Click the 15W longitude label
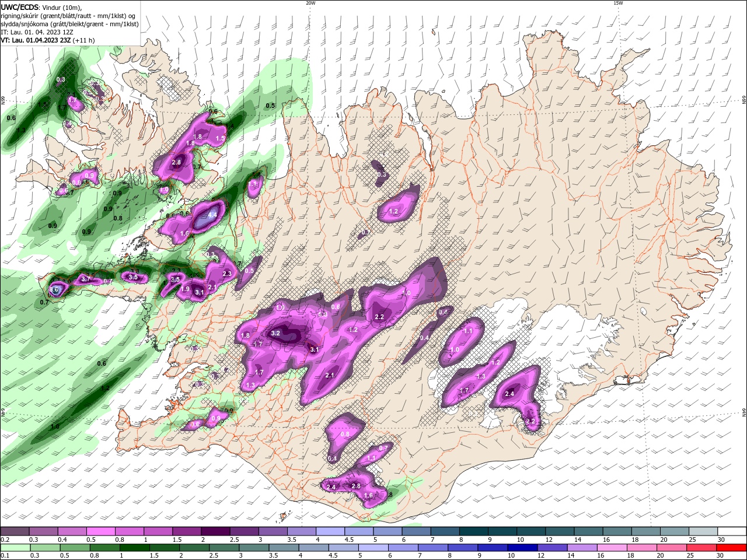Viewport: 747px width, 560px height. [x=618, y=3]
